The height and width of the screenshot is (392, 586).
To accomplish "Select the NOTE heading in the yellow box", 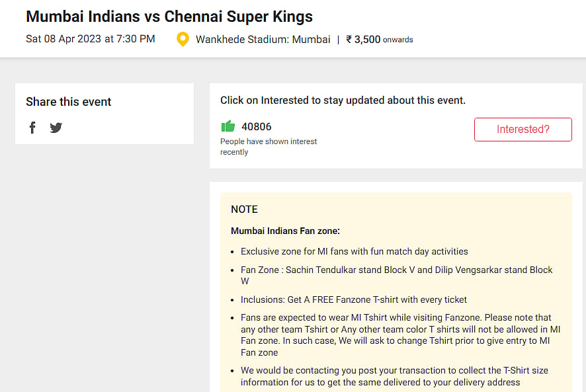I will (244, 209).
